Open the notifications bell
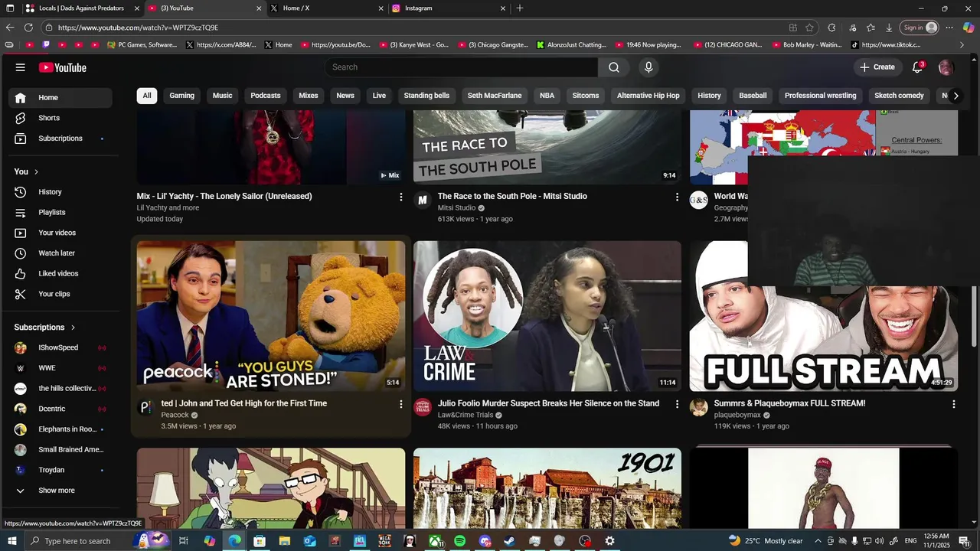980x551 pixels. click(917, 67)
